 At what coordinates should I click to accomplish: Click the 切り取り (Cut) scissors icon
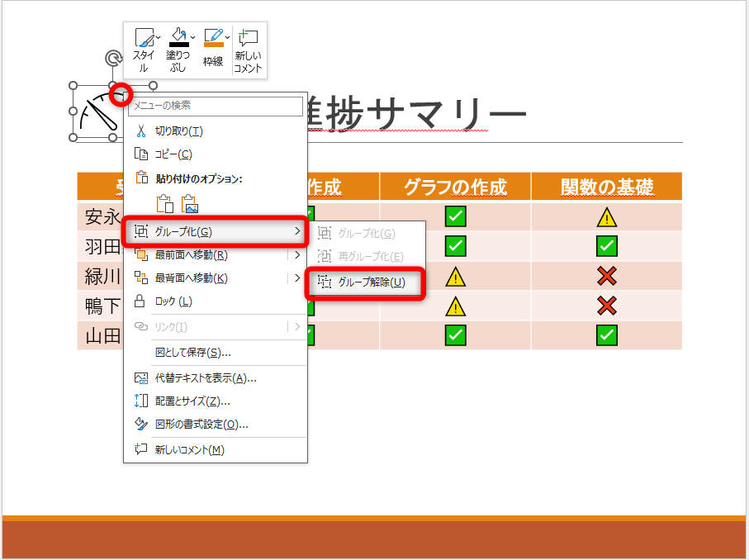(x=140, y=130)
